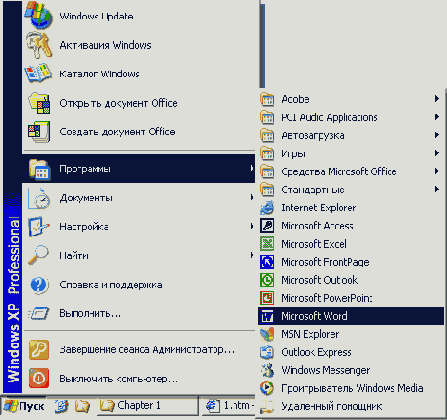Screen dimensions: 447x420
Task: Click the Удаленный помощник icon
Action: coord(267,406)
